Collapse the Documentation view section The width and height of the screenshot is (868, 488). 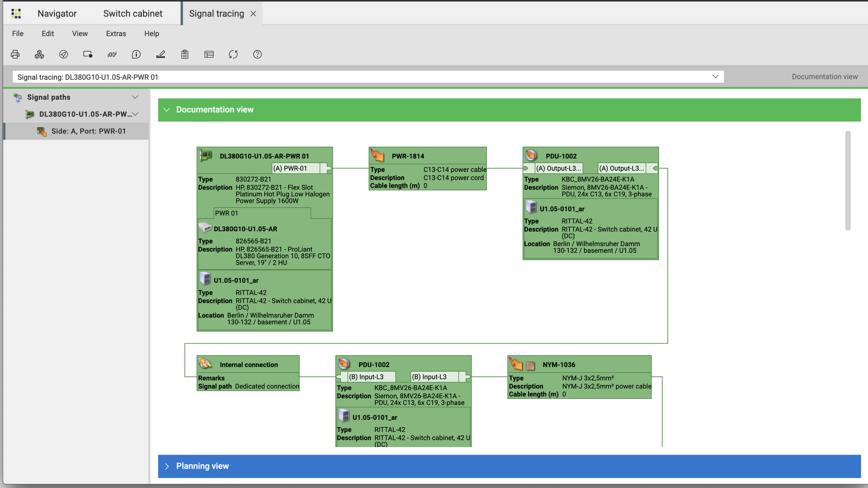(x=167, y=110)
